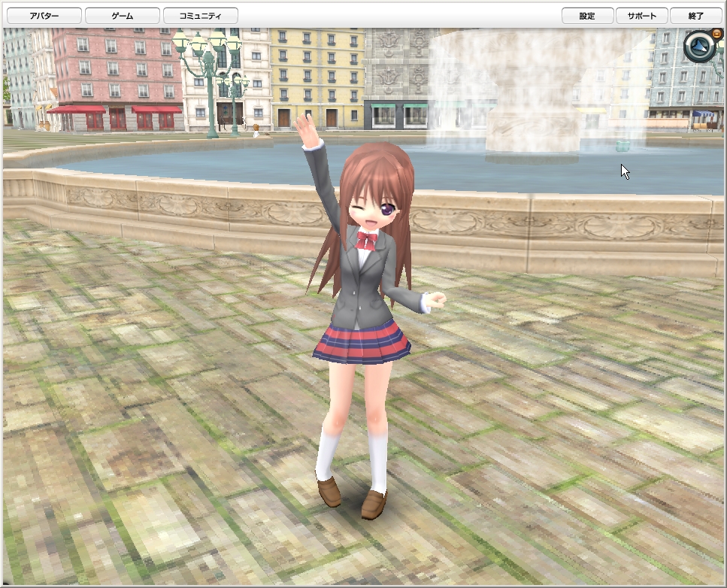Click the green street lamp post
This screenshot has width=727, height=588.
[208, 83]
